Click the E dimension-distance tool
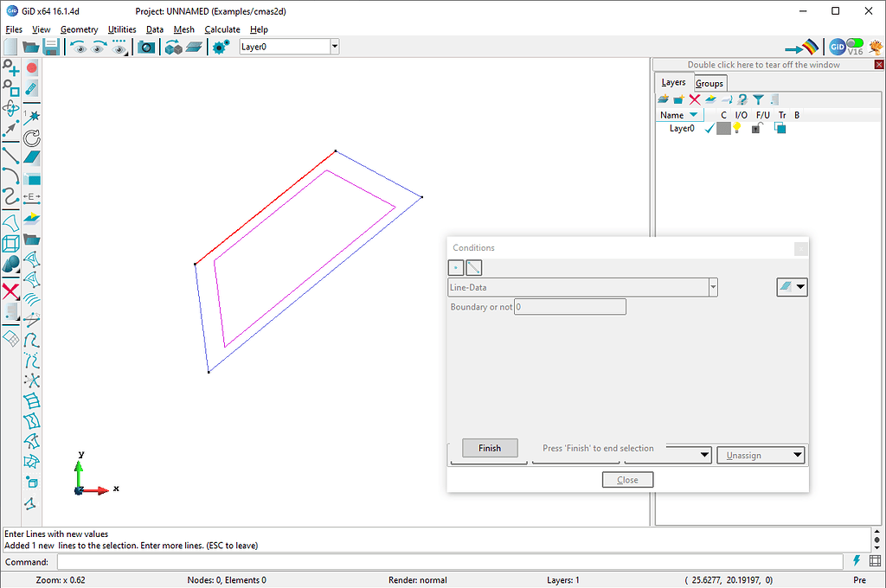 pyautogui.click(x=32, y=197)
